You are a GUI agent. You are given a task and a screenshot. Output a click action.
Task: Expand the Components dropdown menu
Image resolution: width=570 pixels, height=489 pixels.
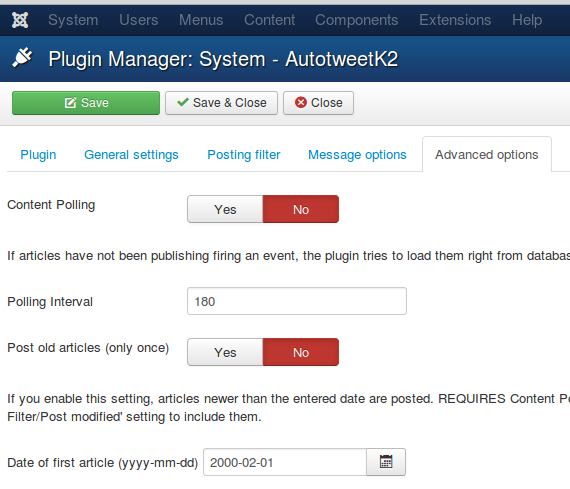(357, 20)
